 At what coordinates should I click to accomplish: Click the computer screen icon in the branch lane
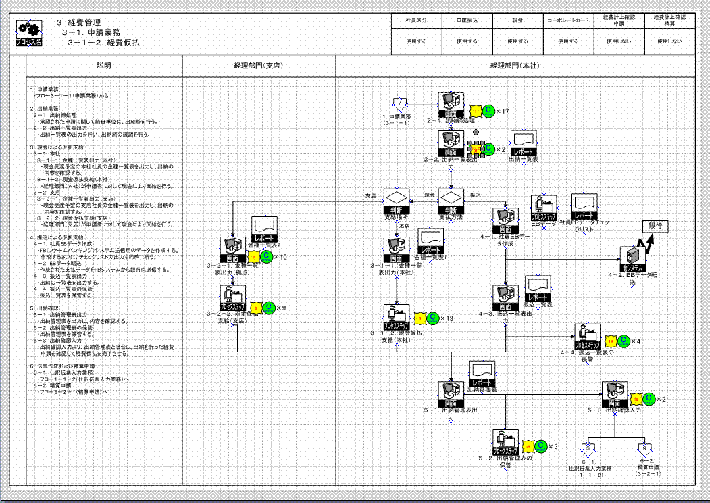click(232, 250)
